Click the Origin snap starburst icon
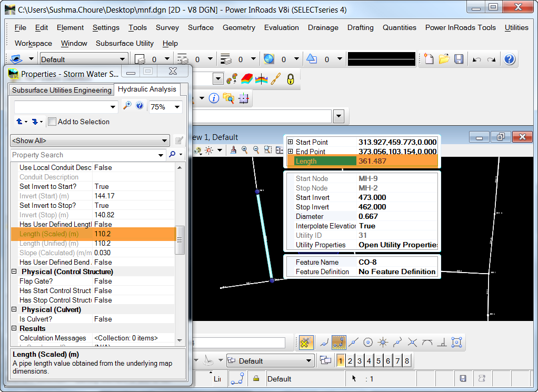The height and width of the screenshot is (392, 538). coord(383,342)
